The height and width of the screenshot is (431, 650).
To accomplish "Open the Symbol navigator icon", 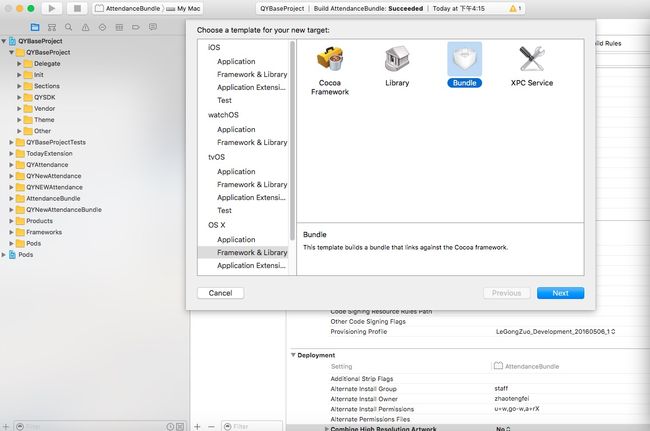I will click(52, 27).
